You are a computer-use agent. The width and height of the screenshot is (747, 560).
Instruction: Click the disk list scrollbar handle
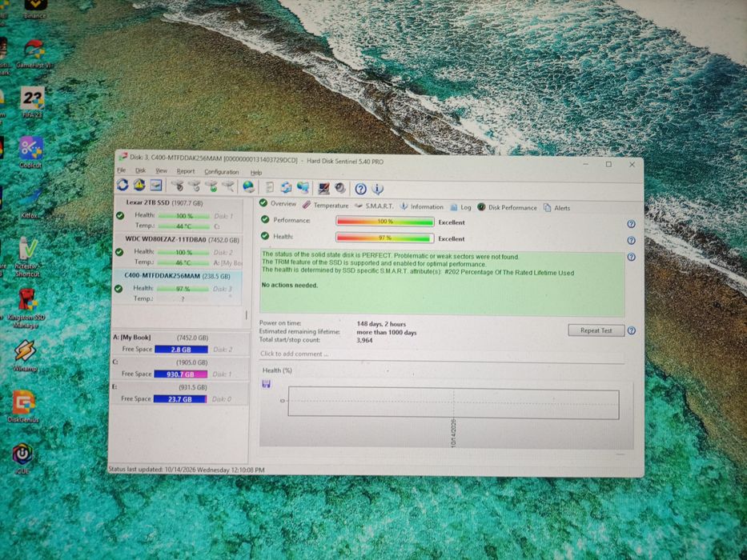(247, 314)
